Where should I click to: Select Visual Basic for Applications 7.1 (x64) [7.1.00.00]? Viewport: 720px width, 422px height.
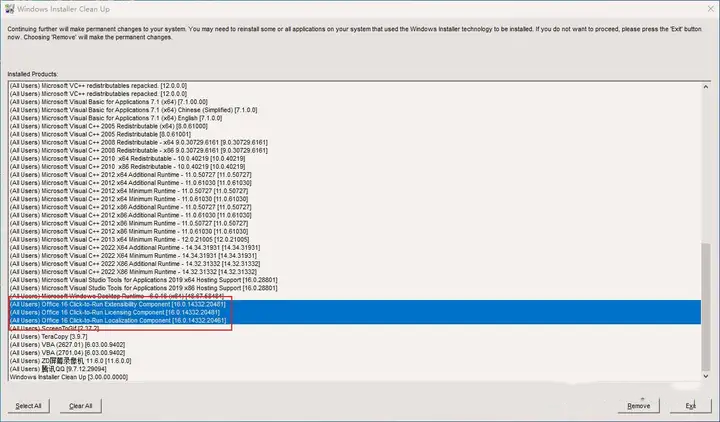click(109, 102)
